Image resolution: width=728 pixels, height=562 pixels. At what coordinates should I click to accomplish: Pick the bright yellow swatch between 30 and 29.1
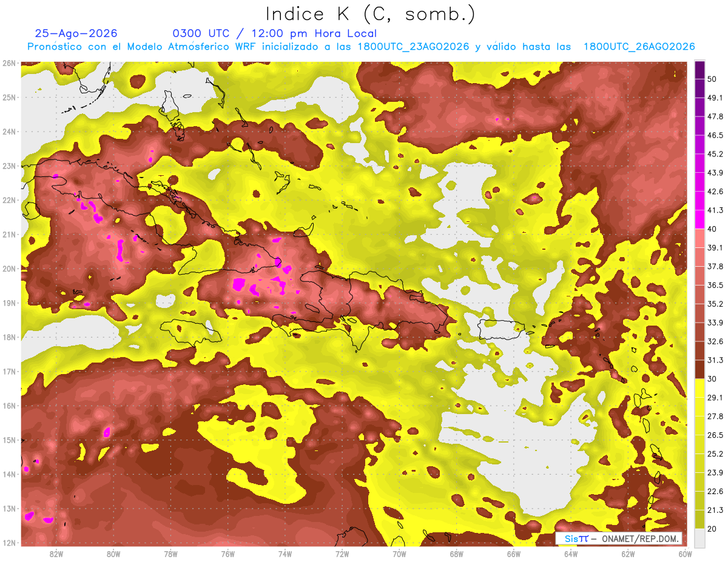tap(699, 388)
